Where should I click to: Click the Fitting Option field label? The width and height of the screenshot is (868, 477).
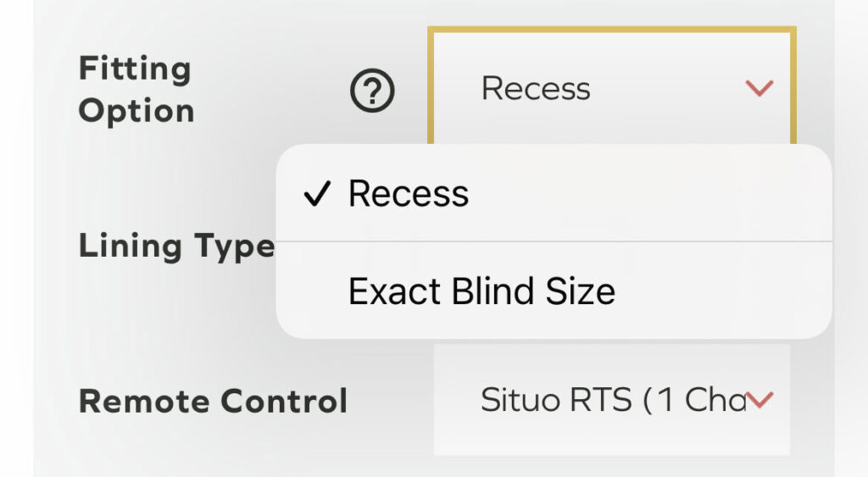pos(136,90)
